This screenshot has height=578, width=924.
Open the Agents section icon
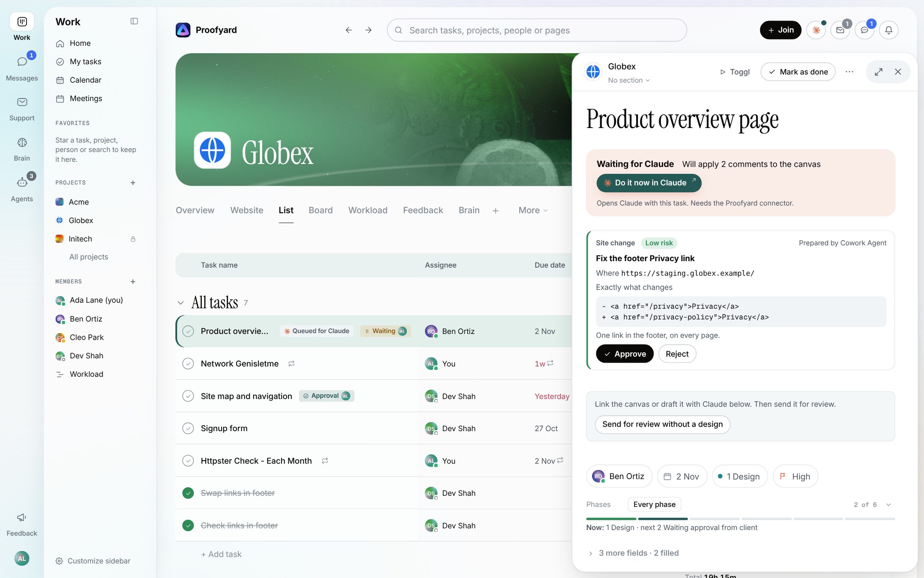(22, 182)
